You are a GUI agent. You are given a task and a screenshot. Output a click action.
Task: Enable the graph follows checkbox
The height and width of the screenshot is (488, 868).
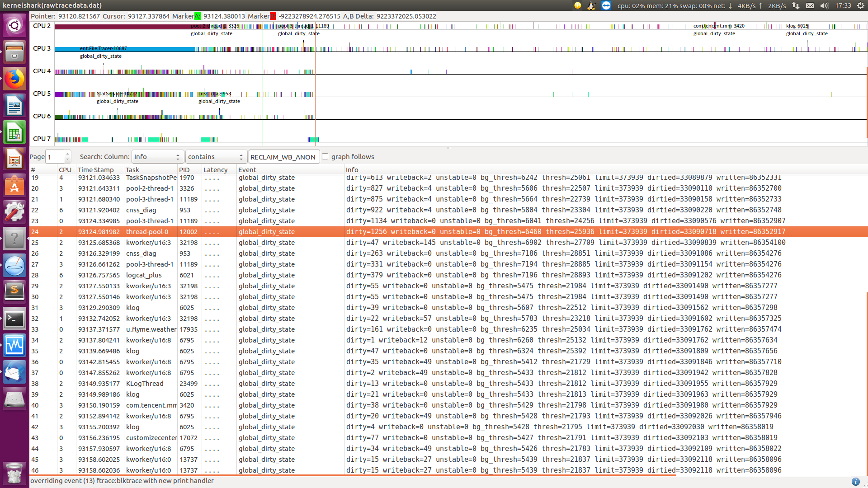pos(325,156)
